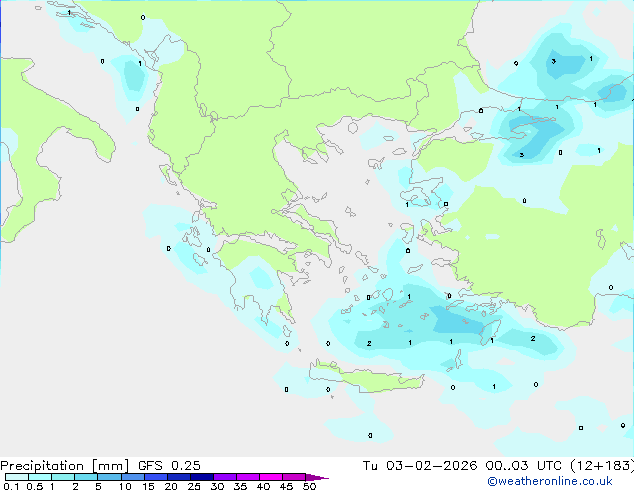Click the '00..03 UTC' time range text

point(524,466)
